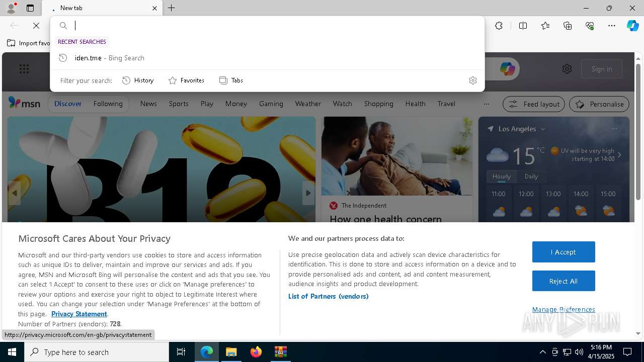Click the Import favourites bookmark item
The image size is (644, 362).
point(29,43)
